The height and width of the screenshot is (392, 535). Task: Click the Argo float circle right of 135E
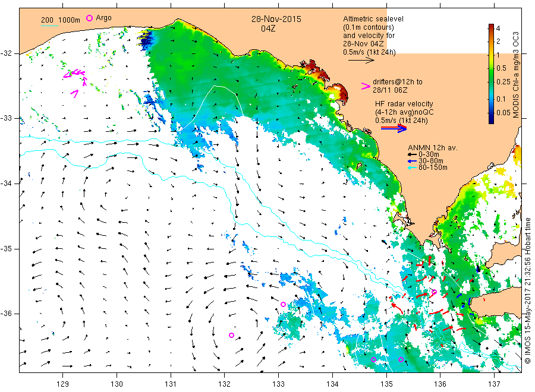(x=401, y=359)
